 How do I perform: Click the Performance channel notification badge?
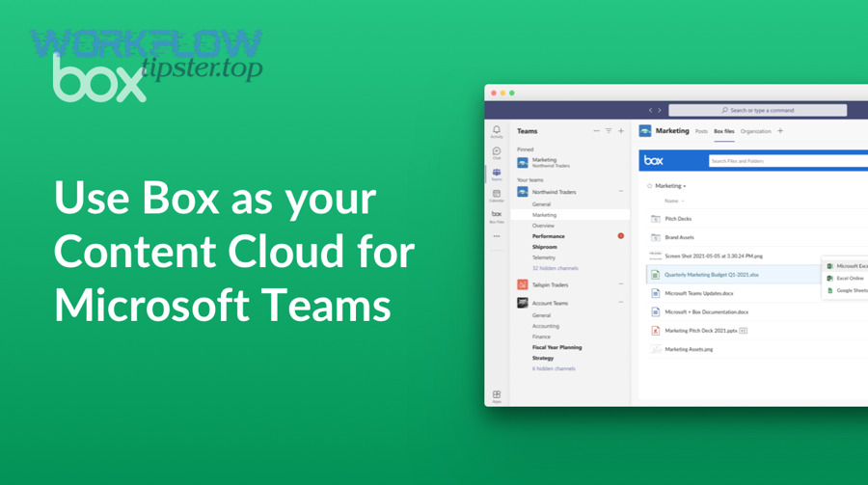tap(621, 236)
